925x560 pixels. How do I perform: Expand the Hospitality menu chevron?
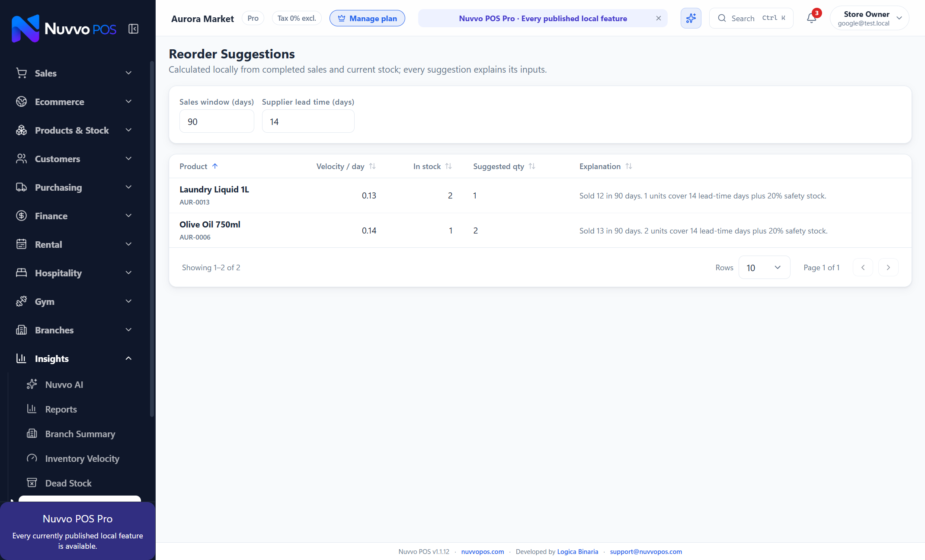128,273
